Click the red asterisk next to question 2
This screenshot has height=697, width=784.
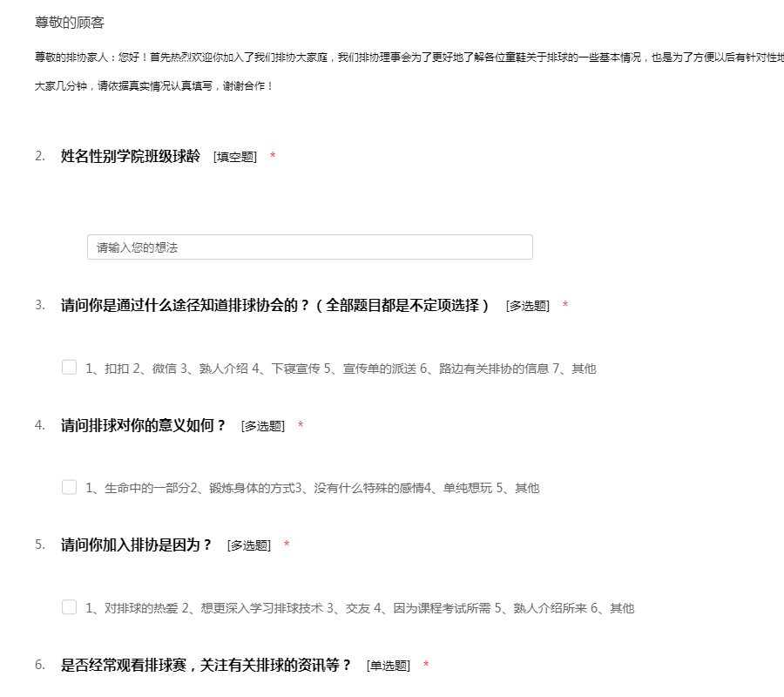point(273,157)
